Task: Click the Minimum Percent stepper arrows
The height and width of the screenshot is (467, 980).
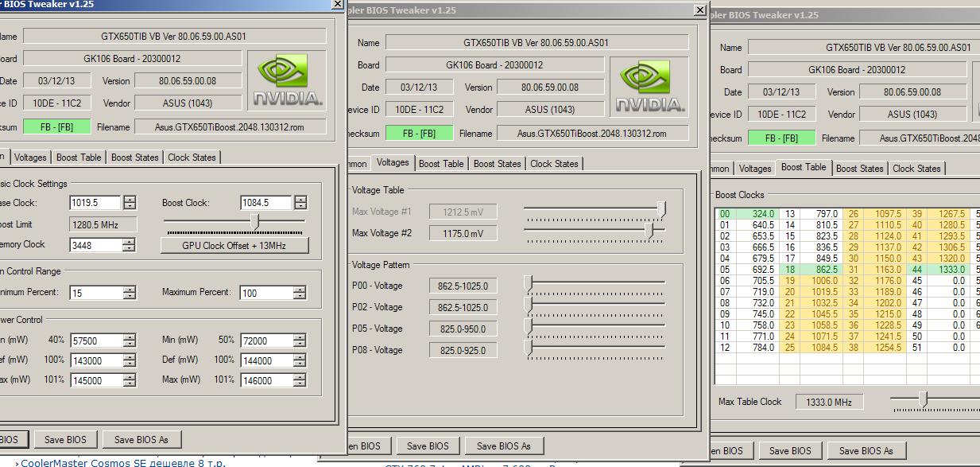Action: (x=130, y=293)
